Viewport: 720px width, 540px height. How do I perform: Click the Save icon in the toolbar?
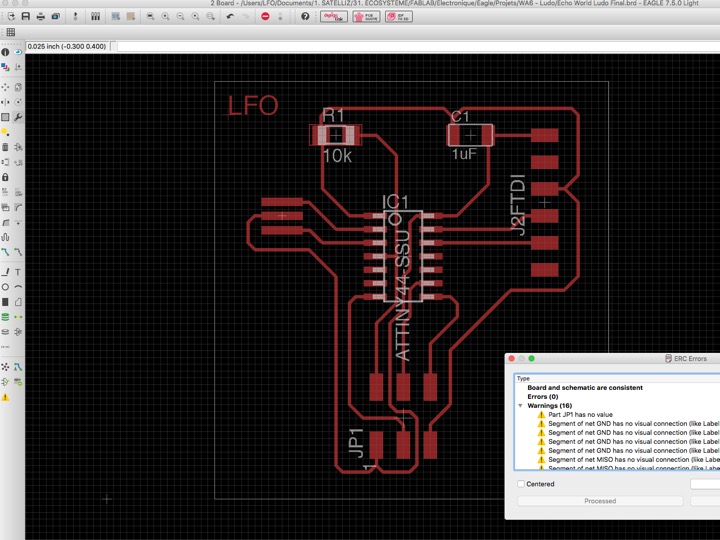(x=25, y=17)
